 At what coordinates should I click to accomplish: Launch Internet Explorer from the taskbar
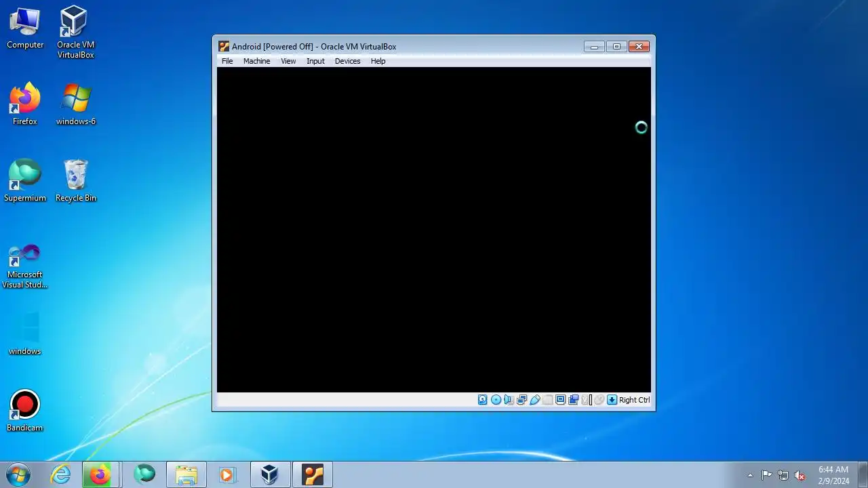tap(61, 474)
